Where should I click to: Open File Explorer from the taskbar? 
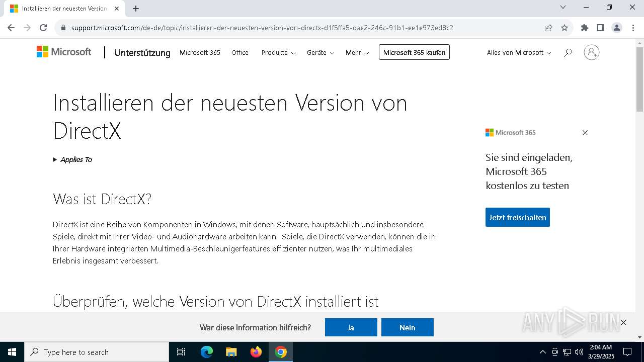[x=231, y=352]
